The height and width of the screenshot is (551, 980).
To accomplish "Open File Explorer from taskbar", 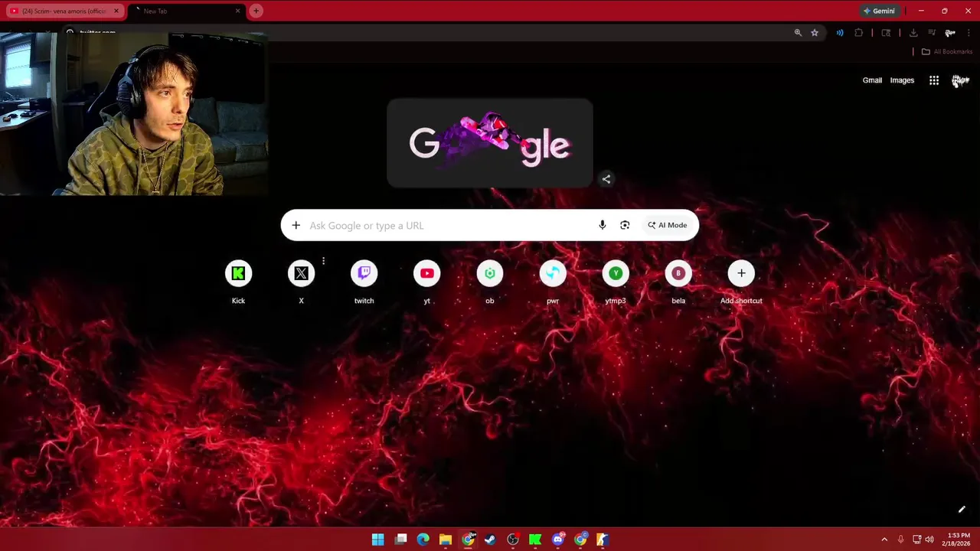I will (446, 540).
